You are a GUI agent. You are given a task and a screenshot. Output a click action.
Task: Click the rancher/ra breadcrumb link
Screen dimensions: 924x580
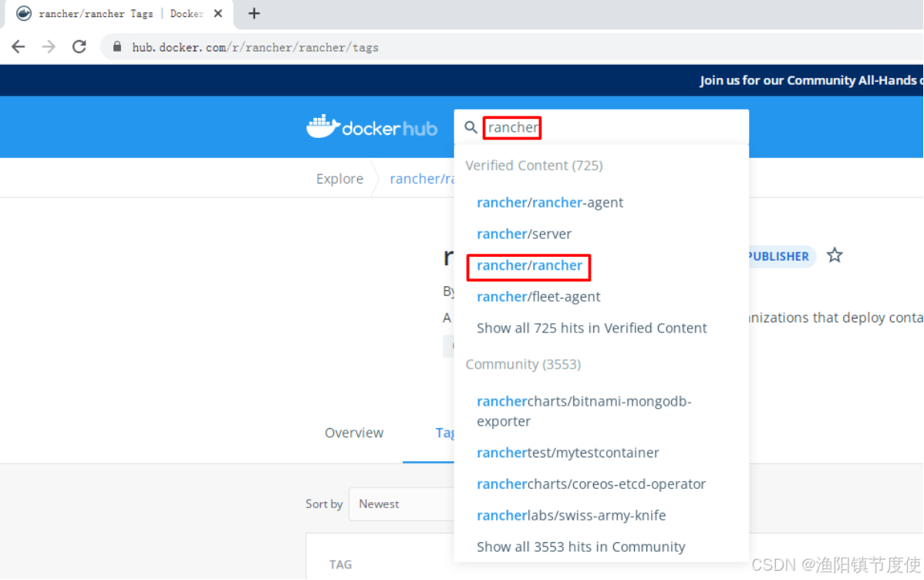point(422,179)
